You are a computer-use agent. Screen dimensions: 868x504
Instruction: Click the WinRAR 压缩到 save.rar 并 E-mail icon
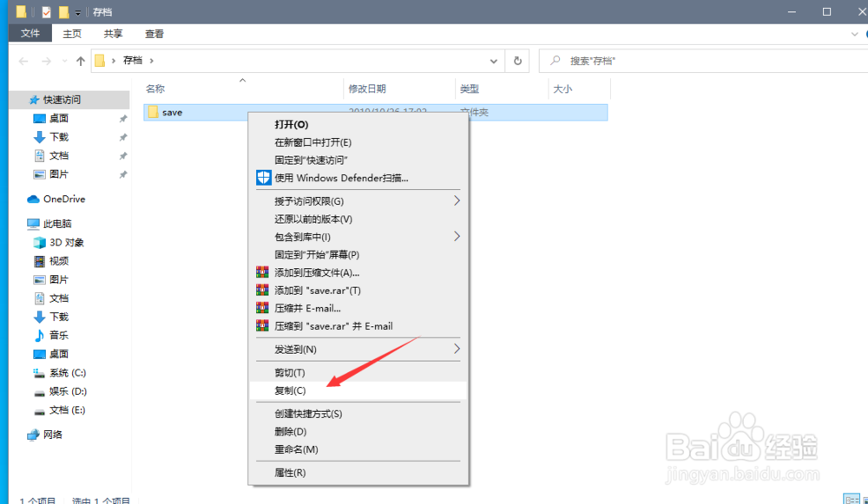(263, 326)
